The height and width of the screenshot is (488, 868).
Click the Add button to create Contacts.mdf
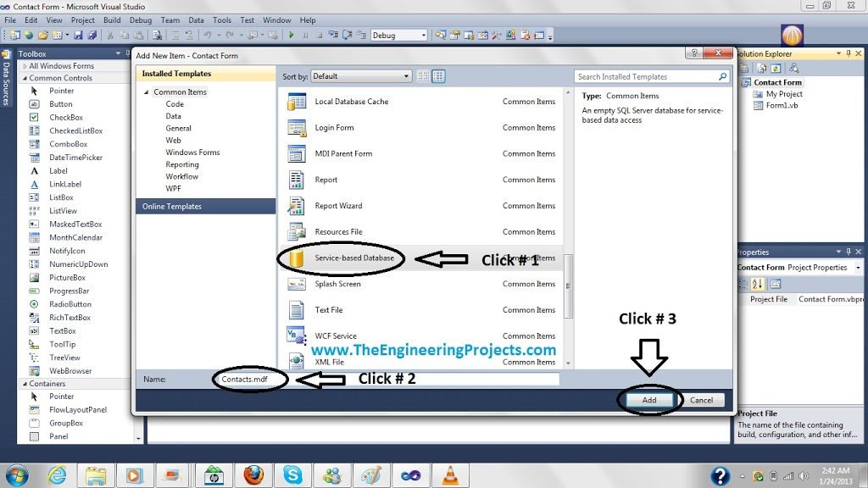(x=648, y=399)
